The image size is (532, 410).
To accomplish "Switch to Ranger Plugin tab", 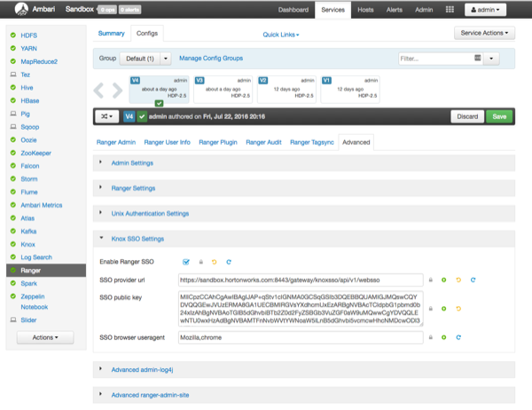I will [218, 142].
